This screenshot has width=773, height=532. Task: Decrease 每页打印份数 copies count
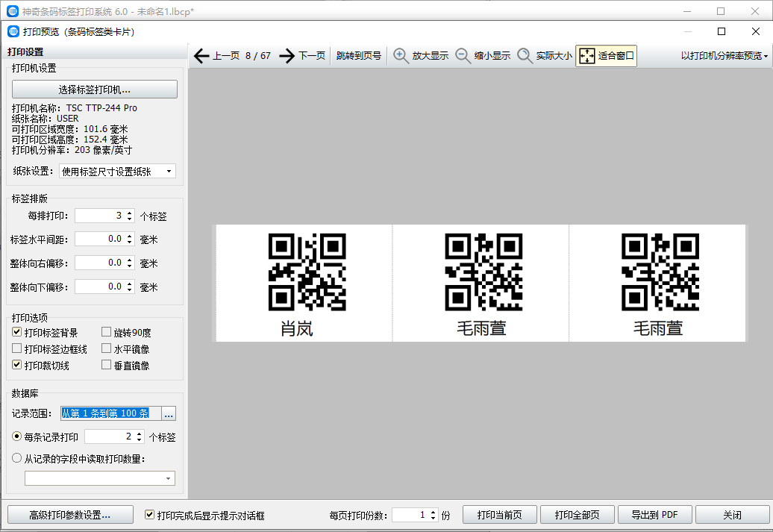coord(434,518)
